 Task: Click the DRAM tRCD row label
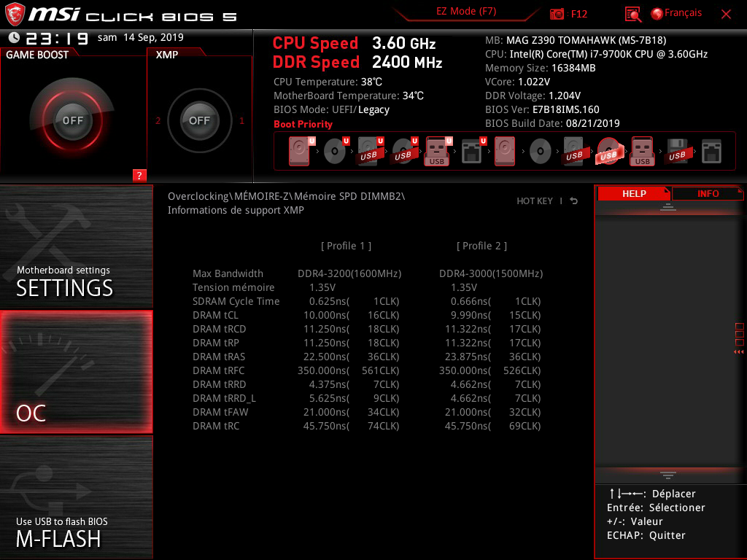pos(219,329)
